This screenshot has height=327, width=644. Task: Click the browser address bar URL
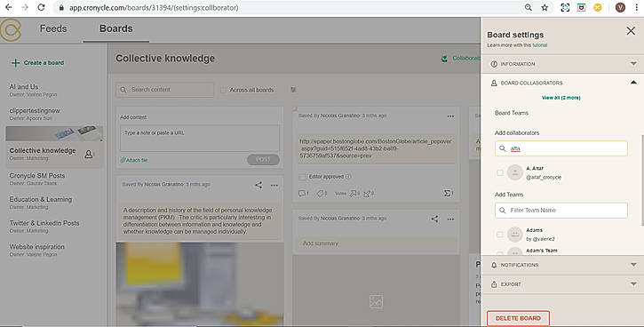tap(154, 7)
